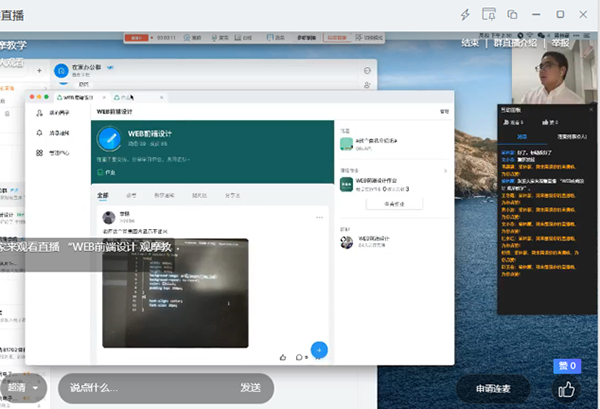Image resolution: width=600 pixels, height=409 pixels.
Task: Click the comment icon beneath the code post
Action: click(x=301, y=356)
